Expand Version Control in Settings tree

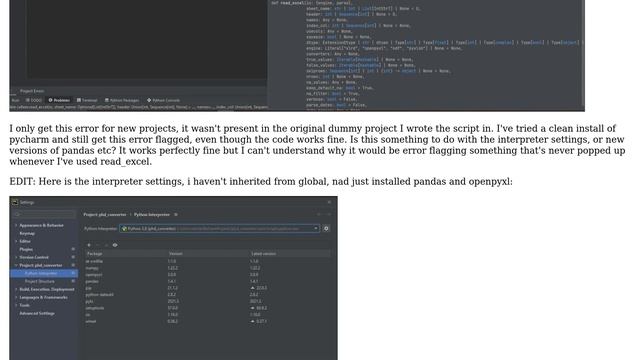point(16,257)
